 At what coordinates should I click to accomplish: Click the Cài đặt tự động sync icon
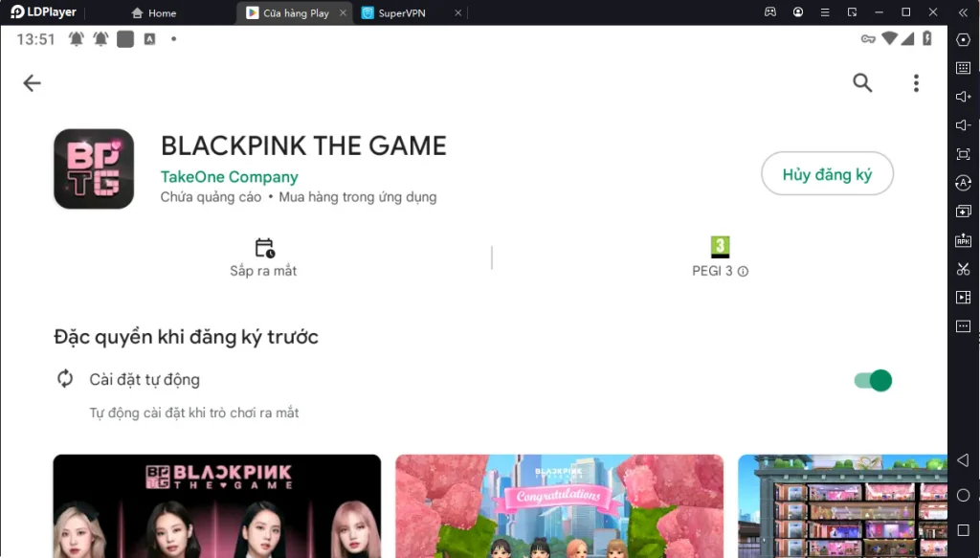click(65, 379)
